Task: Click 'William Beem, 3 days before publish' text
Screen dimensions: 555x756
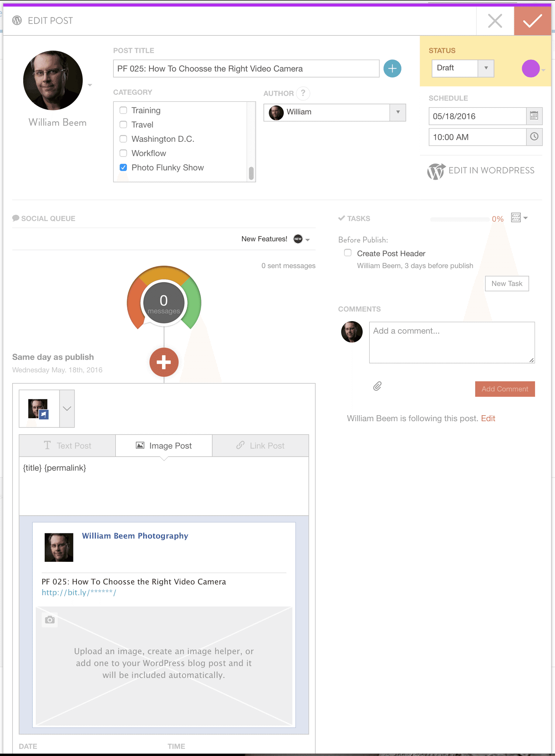Action: coord(415,266)
